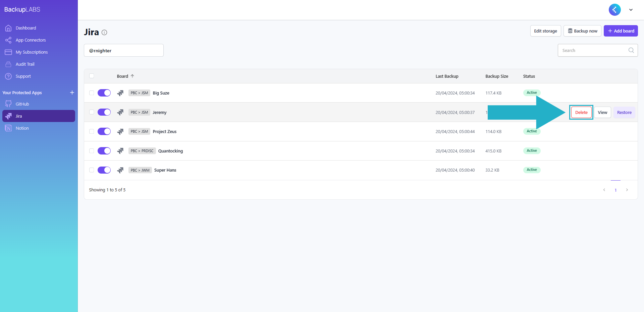Click the My Subscriptions card icon
The width and height of the screenshot is (644, 312).
8,52
